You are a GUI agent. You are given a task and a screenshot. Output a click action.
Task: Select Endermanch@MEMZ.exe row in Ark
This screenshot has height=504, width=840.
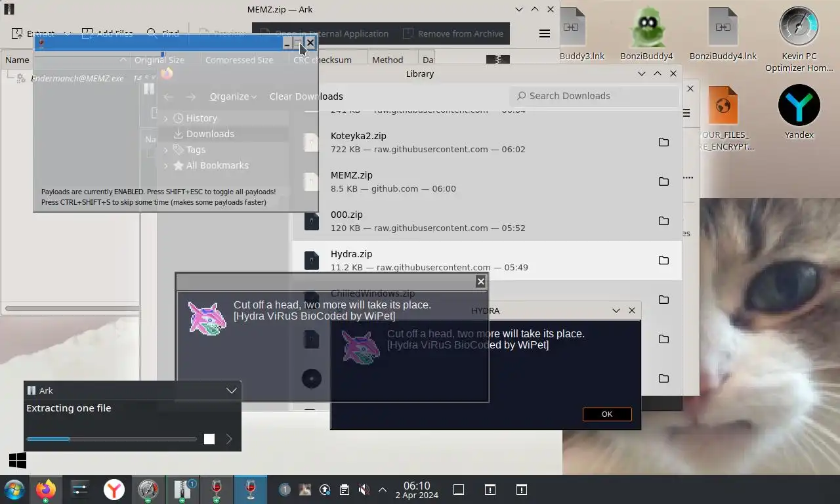77,78
